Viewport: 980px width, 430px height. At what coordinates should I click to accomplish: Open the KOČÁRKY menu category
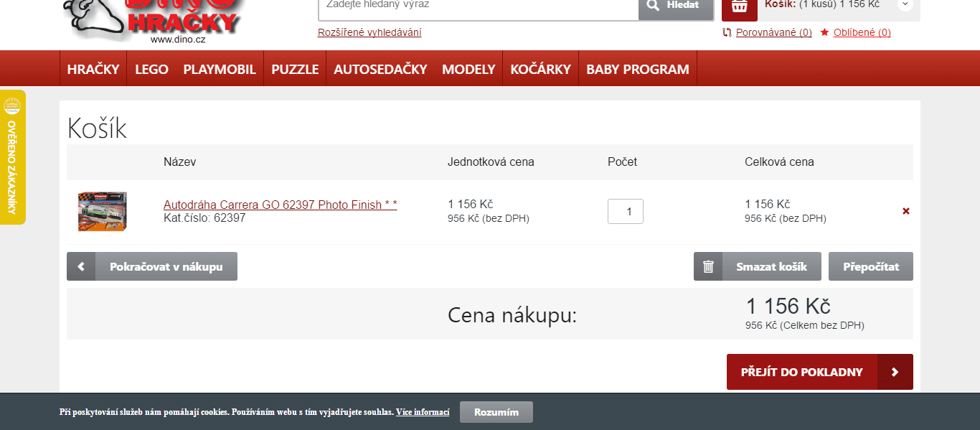point(541,69)
